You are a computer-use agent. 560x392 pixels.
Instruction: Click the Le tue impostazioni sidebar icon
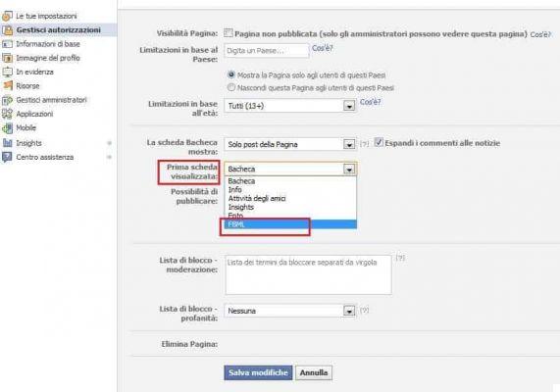tap(7, 16)
